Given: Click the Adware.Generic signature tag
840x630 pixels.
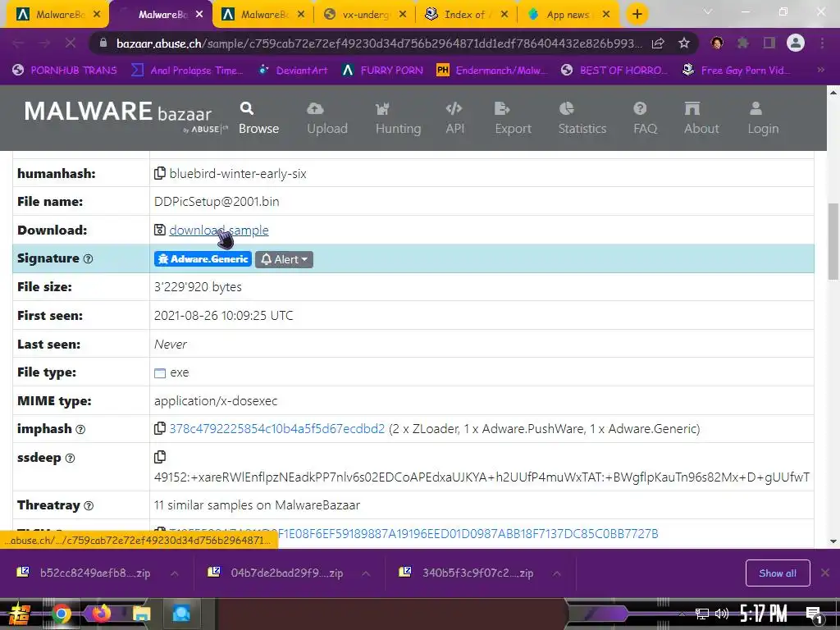Looking at the screenshot, I should (x=203, y=259).
